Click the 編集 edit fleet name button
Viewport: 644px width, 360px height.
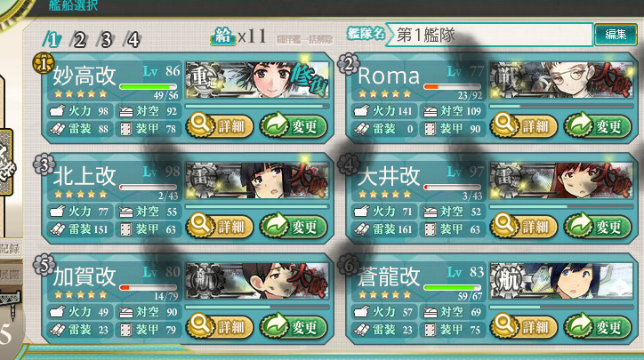[x=616, y=35]
